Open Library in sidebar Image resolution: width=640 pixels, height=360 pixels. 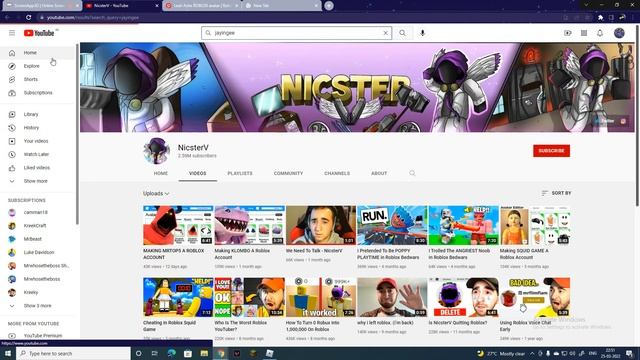point(38,114)
